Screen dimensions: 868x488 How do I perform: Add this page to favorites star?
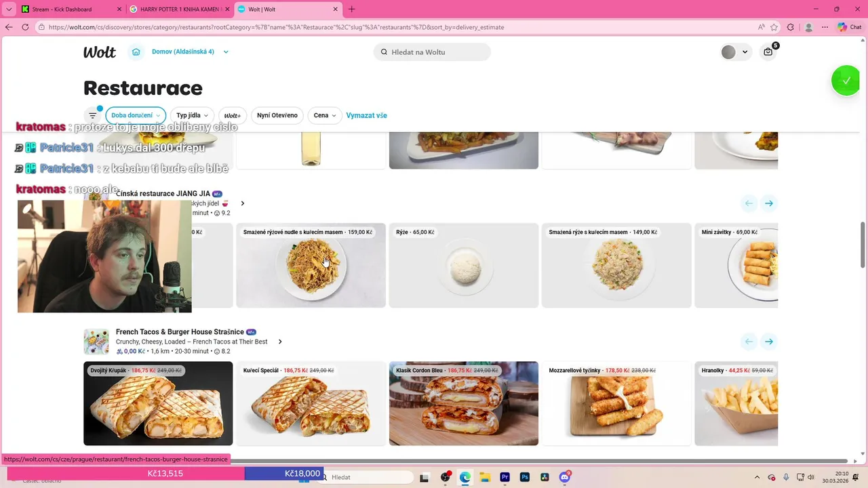(776, 27)
